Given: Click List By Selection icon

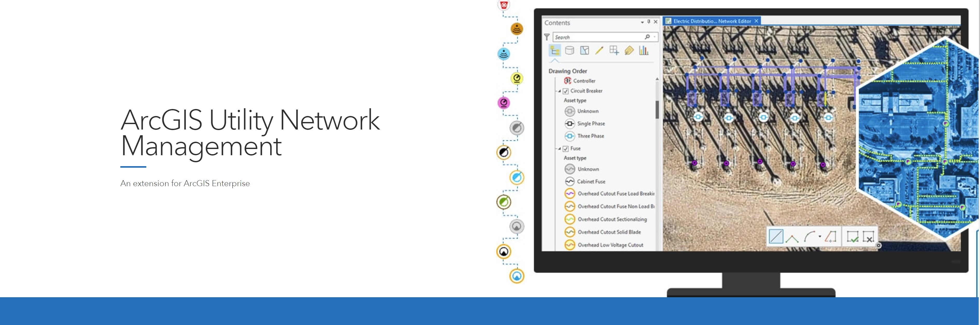Looking at the screenshot, I should pyautogui.click(x=584, y=50).
